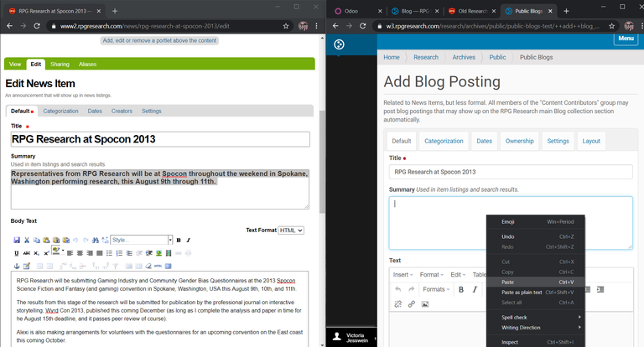The width and height of the screenshot is (644, 347).
Task: Click the Archives breadcrumb link
Action: click(x=464, y=57)
